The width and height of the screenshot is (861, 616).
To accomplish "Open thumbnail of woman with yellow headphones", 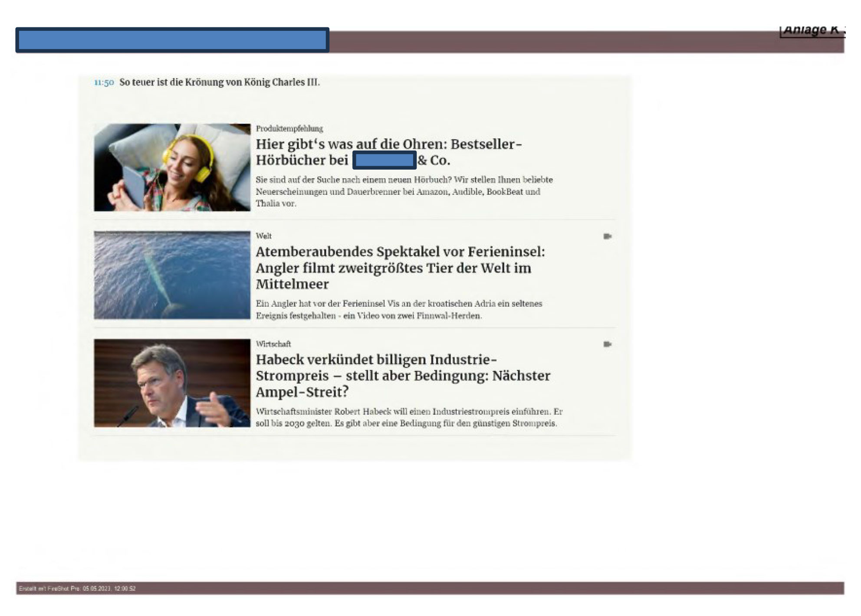I will tap(172, 167).
